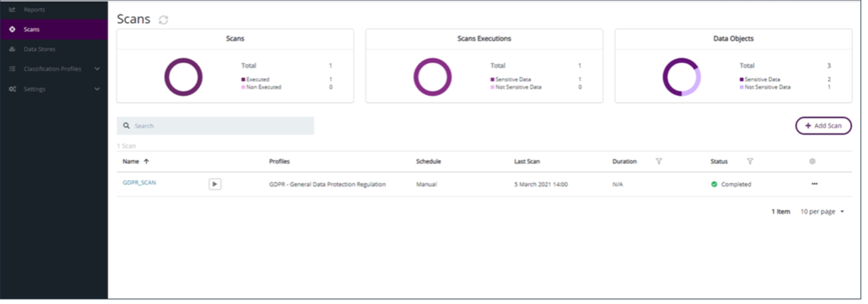Expand the Classification Profiles menu chevron
Image resolution: width=868 pixels, height=304 pixels.
click(97, 69)
